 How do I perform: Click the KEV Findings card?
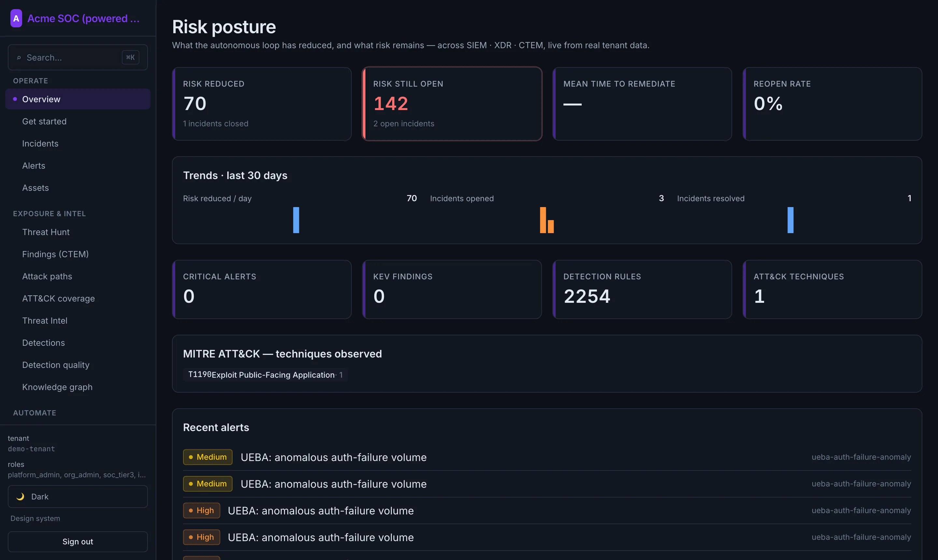click(452, 289)
